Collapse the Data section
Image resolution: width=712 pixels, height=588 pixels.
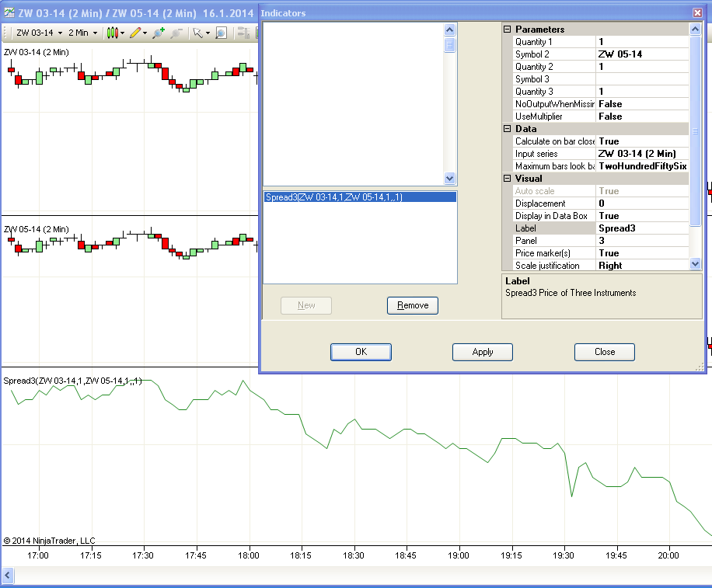[508, 129]
